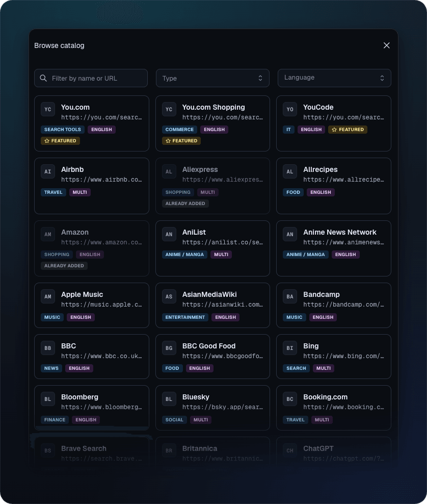Click the BBC Good Food title

point(209,346)
